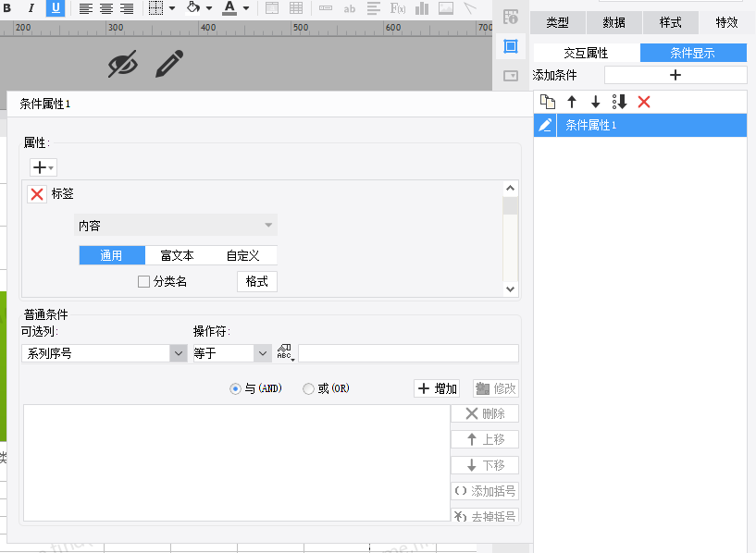
Task: Center-align text using the toolbar
Action: pyautogui.click(x=106, y=8)
